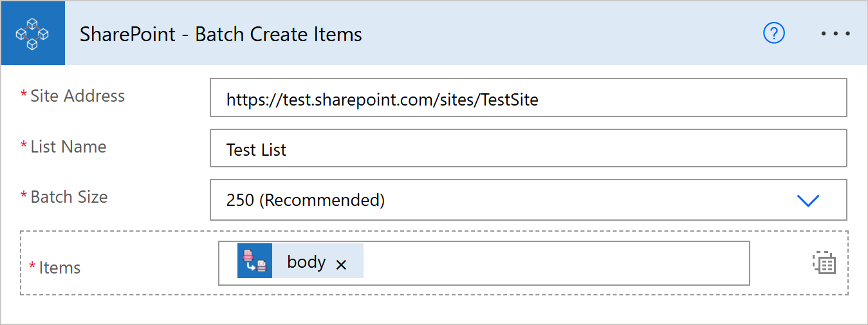This screenshot has height=325, width=868.
Task: Click the 'Site Address' label
Action: pyautogui.click(x=77, y=96)
